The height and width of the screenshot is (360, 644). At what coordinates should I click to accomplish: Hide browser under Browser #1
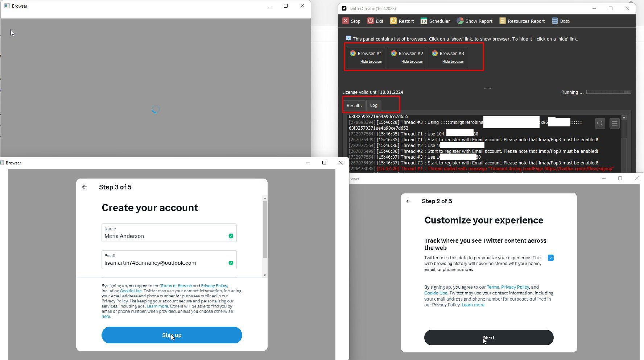pyautogui.click(x=371, y=62)
